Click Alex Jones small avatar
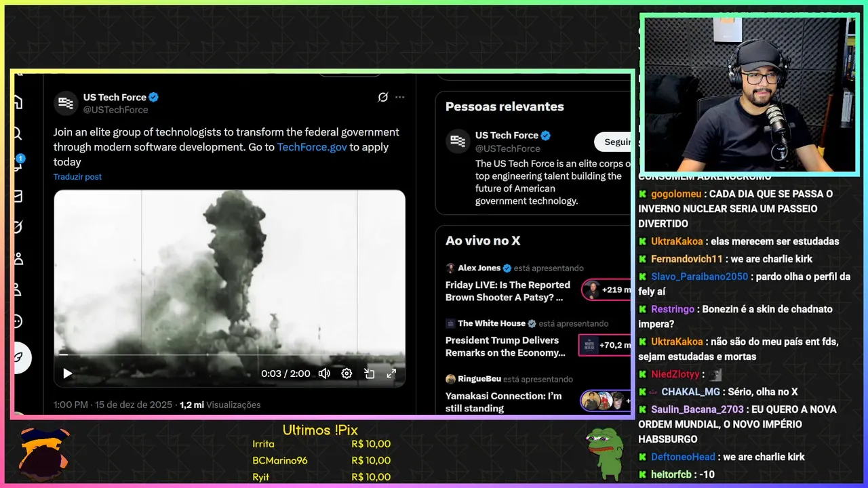Screen dimensions: 868x488 [450, 268]
